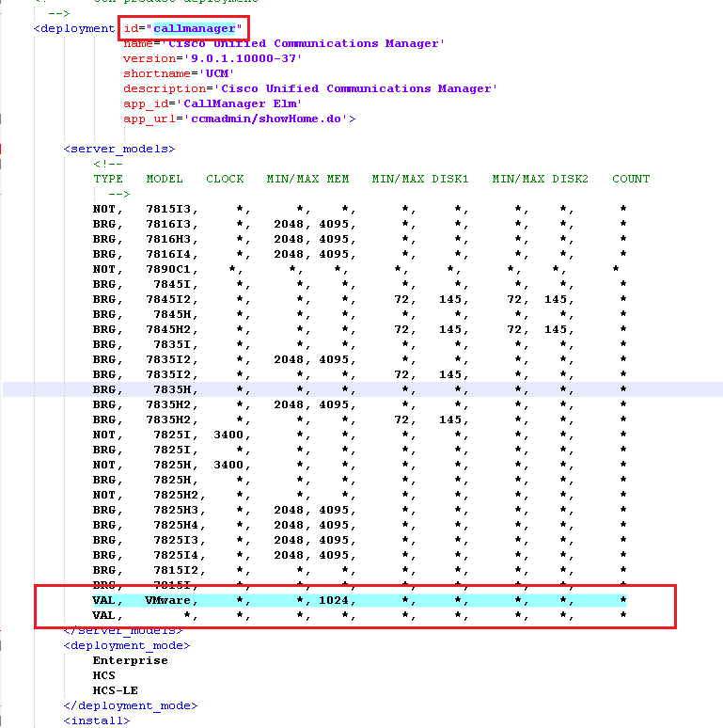The width and height of the screenshot is (723, 728).
Task: Click DISK2 maximum '145' in 7845H2 row
Action: click(x=556, y=329)
